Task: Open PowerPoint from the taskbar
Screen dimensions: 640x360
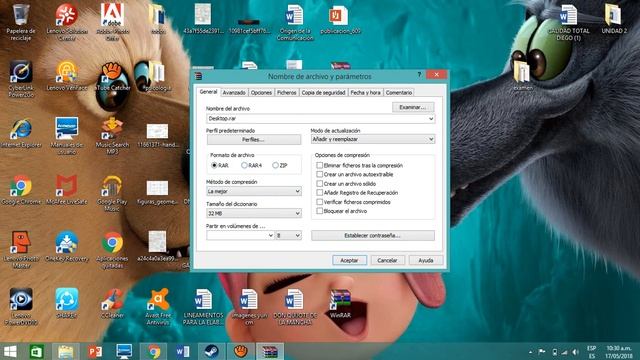Action: [95, 351]
